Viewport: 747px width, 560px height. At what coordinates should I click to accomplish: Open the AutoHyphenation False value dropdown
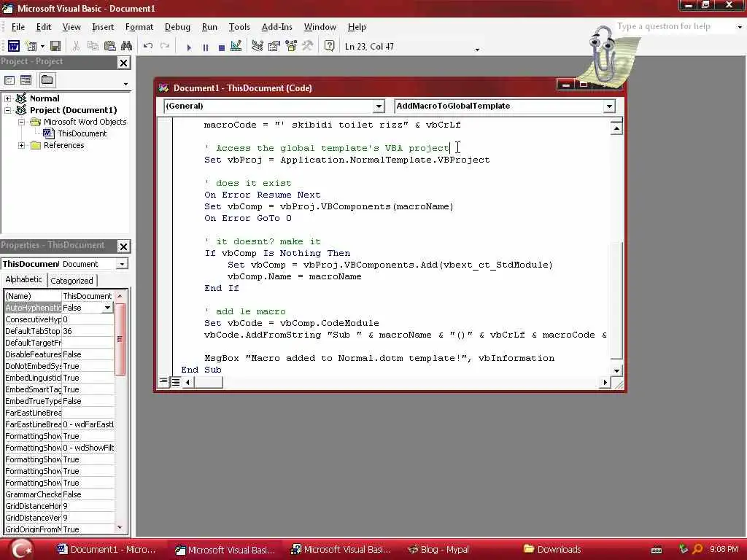(x=108, y=308)
